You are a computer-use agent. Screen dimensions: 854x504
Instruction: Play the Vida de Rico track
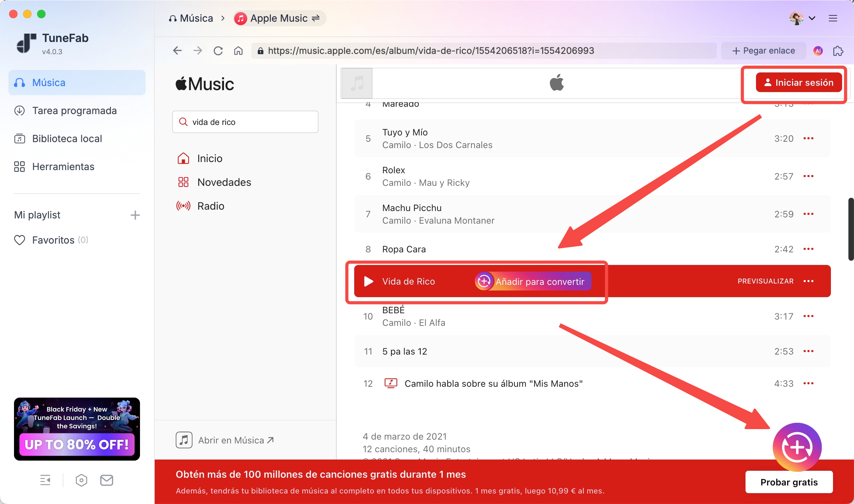pos(368,281)
